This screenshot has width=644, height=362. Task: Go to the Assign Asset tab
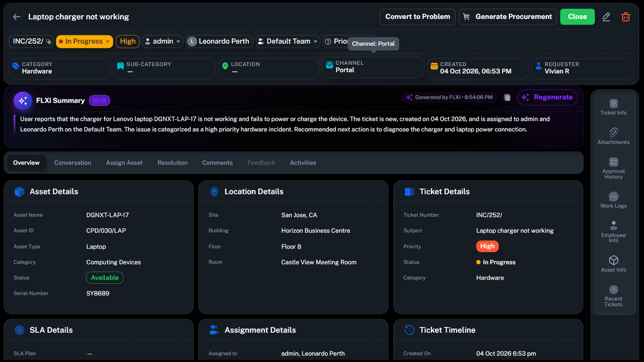[x=124, y=163]
